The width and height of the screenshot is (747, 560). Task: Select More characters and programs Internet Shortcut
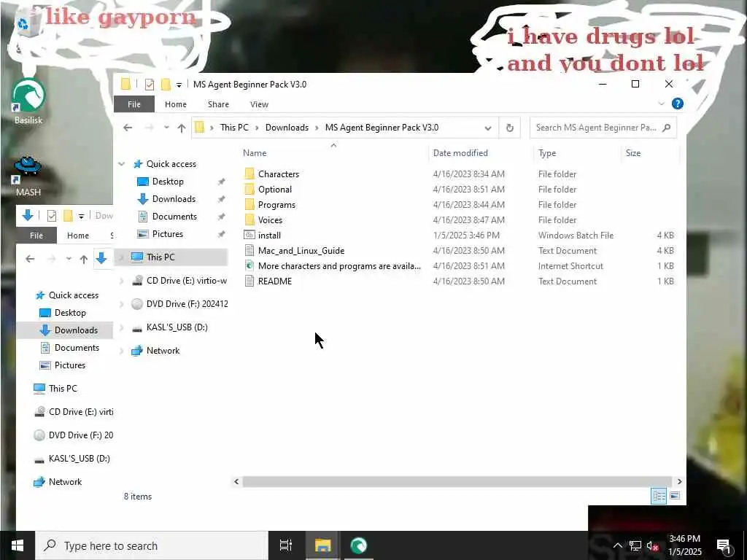(x=338, y=265)
